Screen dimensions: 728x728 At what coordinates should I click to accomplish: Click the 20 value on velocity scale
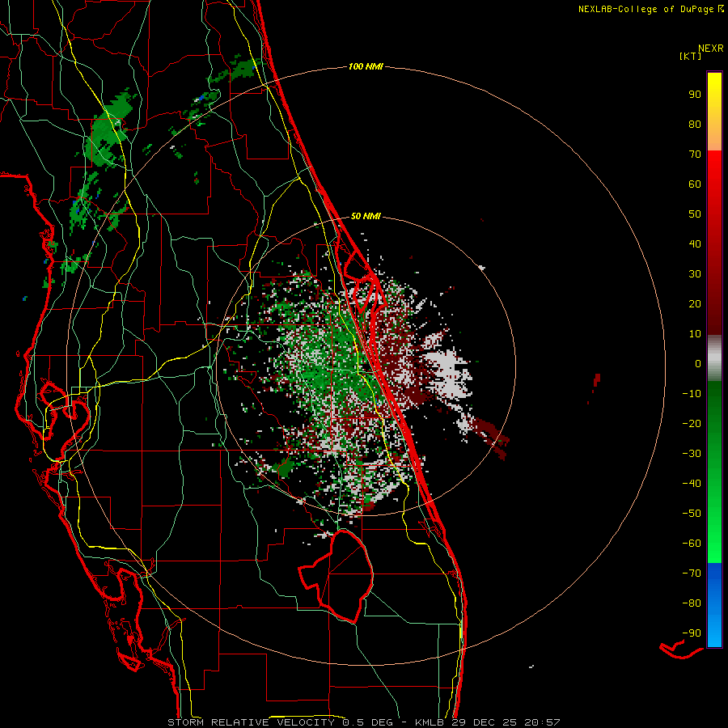coord(695,304)
